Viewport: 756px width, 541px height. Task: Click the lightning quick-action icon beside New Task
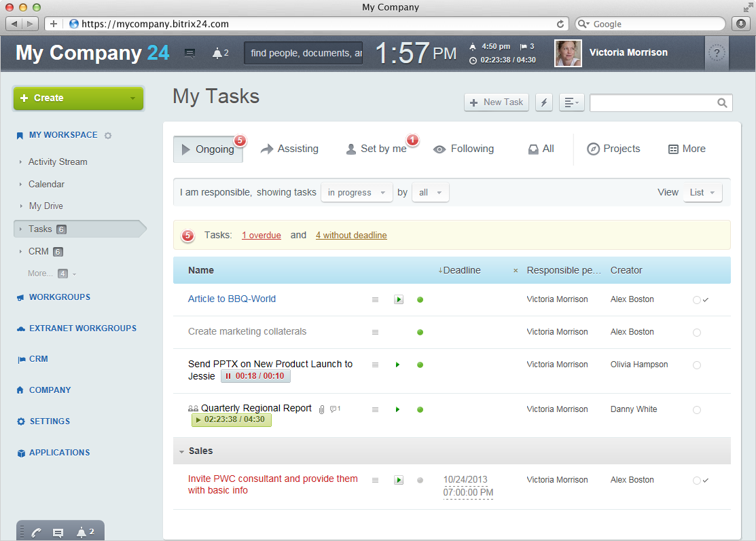pos(544,102)
